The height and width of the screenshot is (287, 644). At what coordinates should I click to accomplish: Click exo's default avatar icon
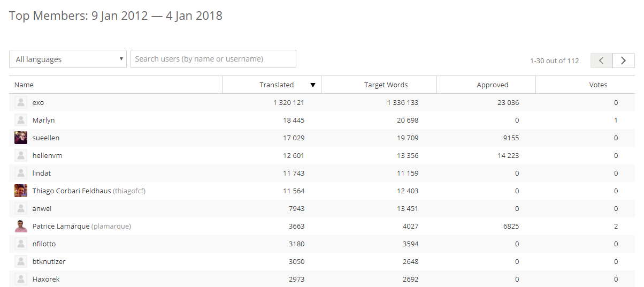21,102
